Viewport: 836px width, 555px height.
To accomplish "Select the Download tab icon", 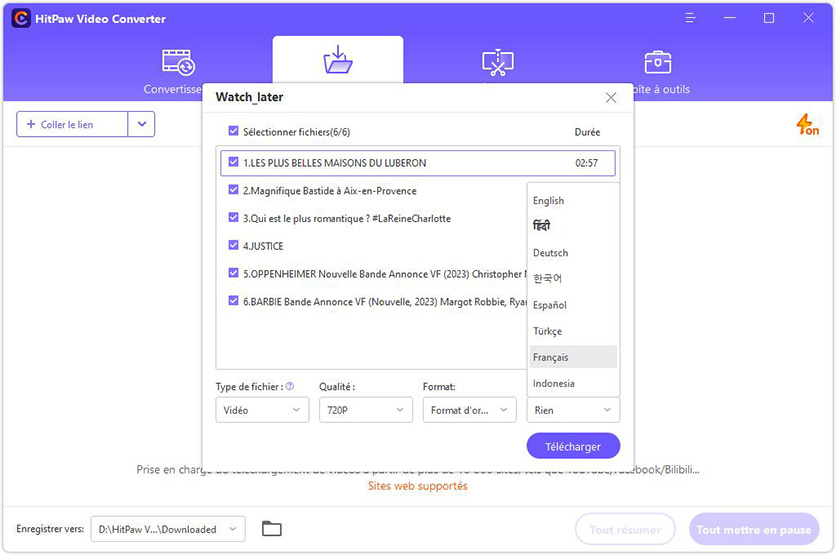I will pos(338,60).
